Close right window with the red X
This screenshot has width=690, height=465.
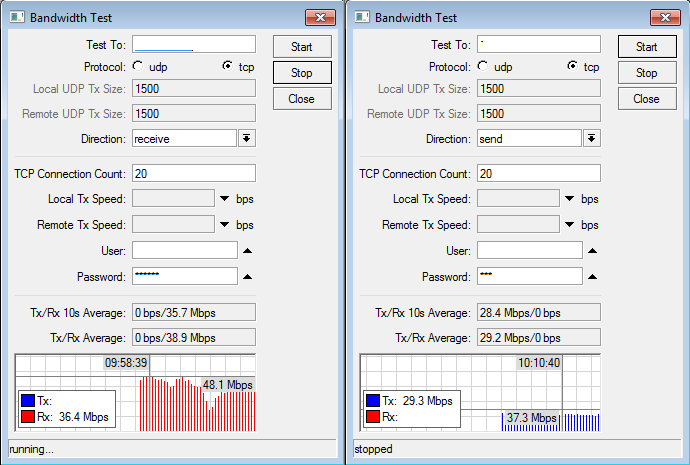tap(665, 18)
